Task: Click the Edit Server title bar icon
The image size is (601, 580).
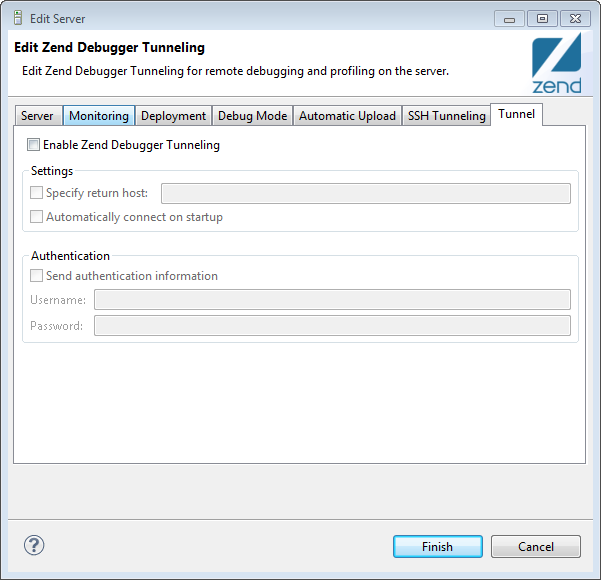Action: [x=18, y=18]
